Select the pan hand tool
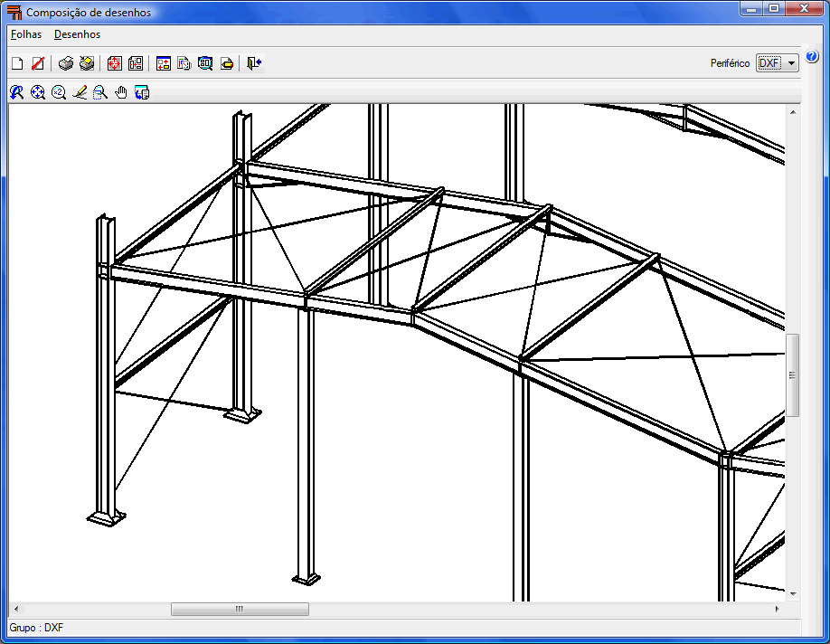The image size is (830, 644). coord(121,92)
